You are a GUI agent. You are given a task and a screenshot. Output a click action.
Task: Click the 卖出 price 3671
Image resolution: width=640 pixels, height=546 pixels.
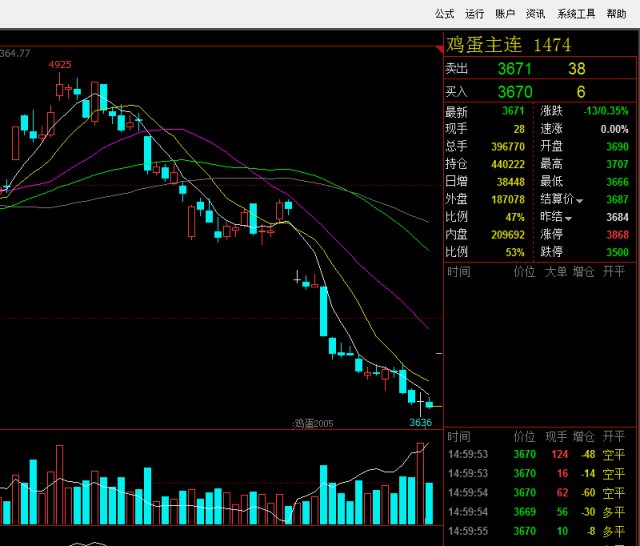coord(515,69)
